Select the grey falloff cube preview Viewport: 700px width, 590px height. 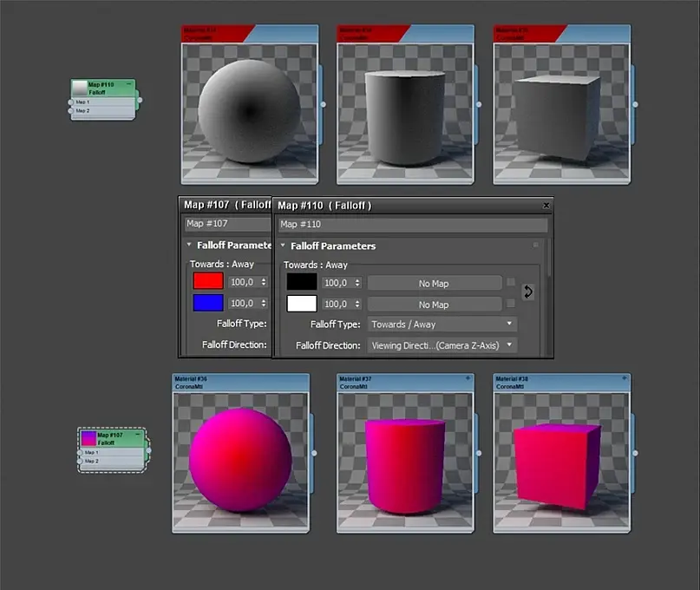[x=561, y=112]
